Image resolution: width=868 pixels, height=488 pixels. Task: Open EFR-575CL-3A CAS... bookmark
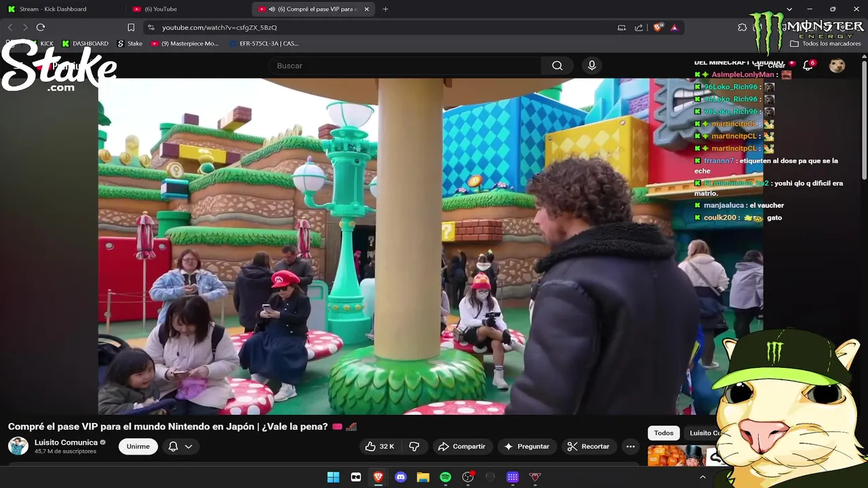[264, 43]
